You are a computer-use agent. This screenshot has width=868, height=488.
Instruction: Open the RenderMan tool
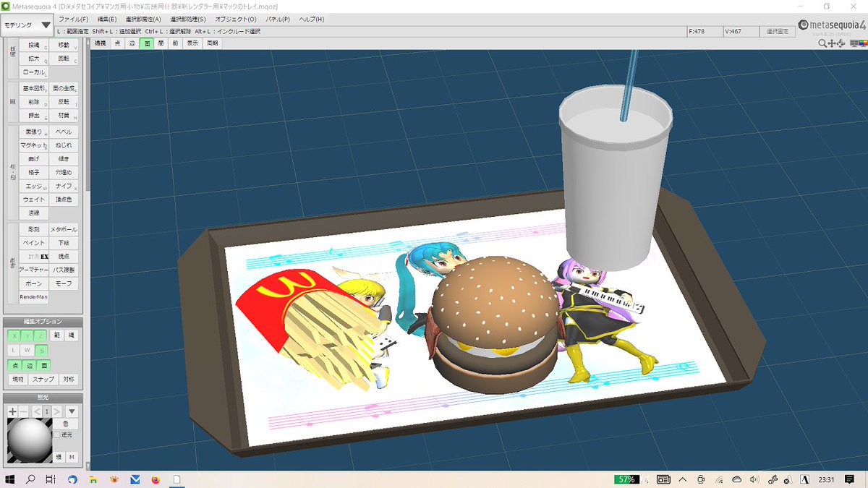[33, 296]
